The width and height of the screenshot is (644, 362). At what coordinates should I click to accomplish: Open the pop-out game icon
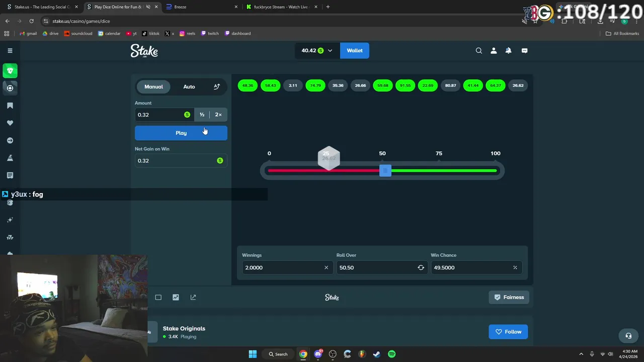[x=193, y=297]
